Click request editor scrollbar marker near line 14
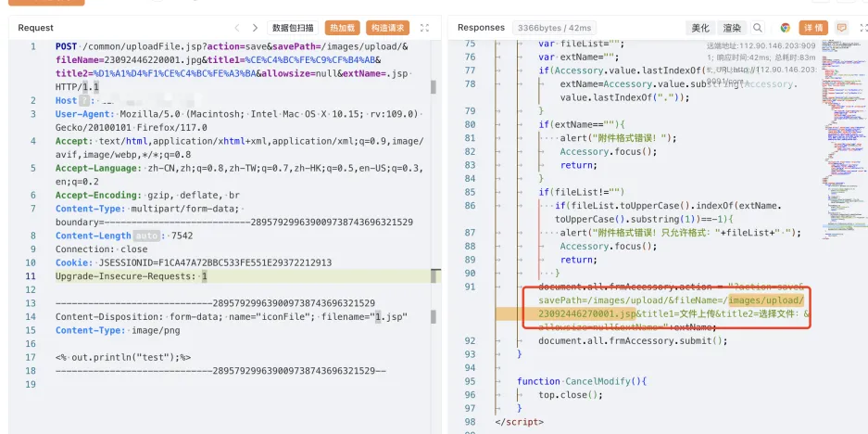Image resolution: width=868 pixels, height=434 pixels. point(434,317)
